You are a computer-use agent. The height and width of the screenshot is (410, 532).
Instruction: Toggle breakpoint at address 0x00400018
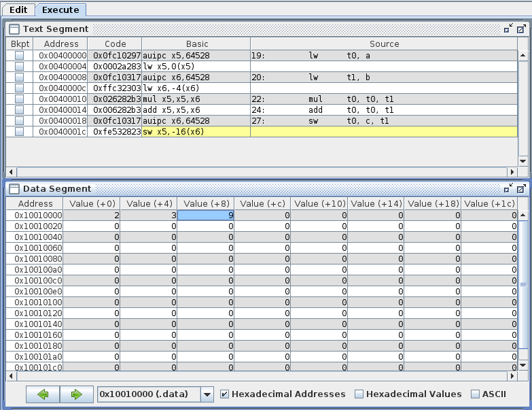pyautogui.click(x=19, y=120)
